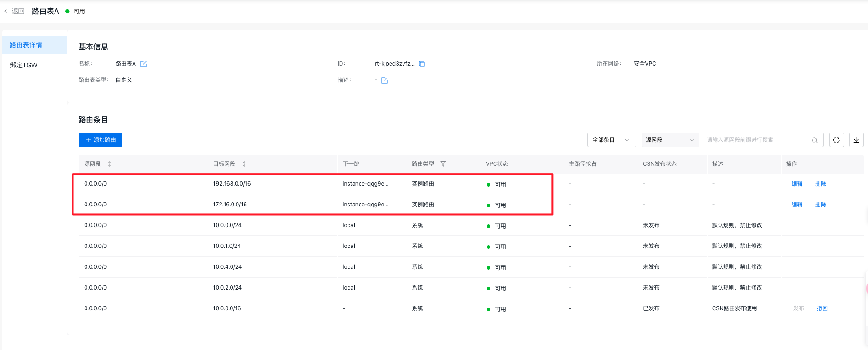Click 返回 link in header

click(18, 11)
